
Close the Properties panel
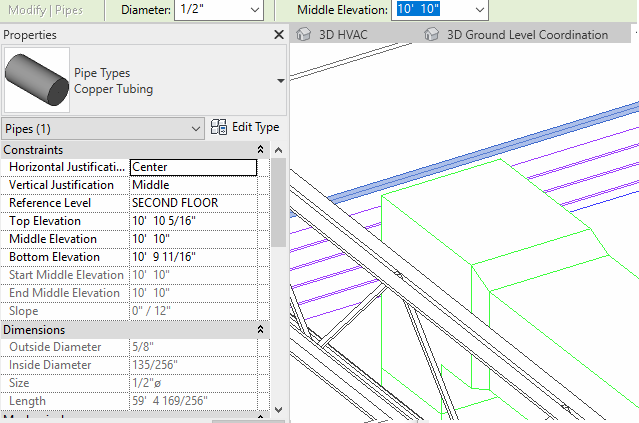279,35
